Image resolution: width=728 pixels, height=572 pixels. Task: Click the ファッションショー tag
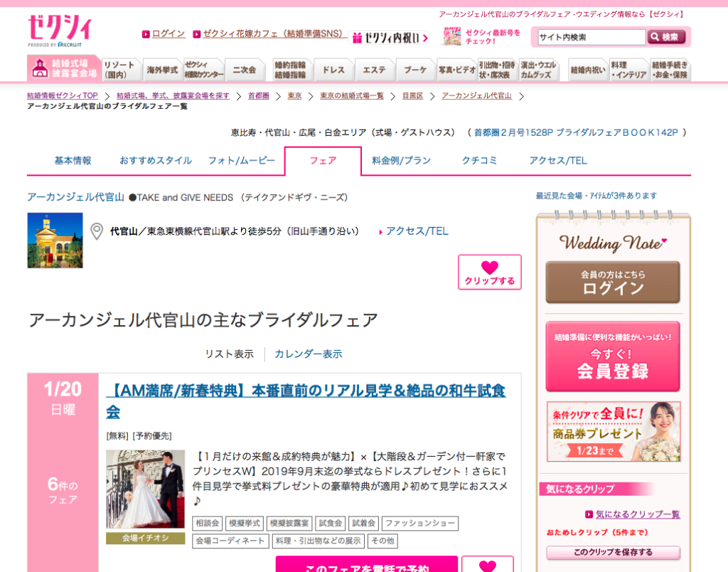420,523
